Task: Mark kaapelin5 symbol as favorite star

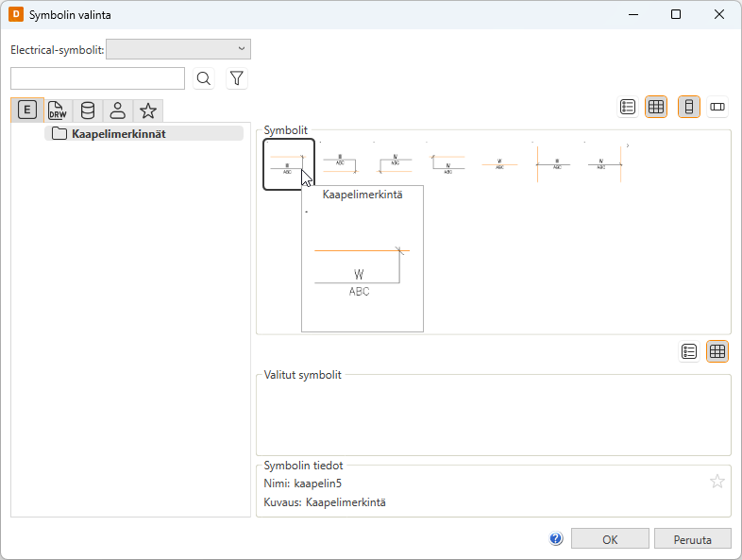Action: point(717,482)
